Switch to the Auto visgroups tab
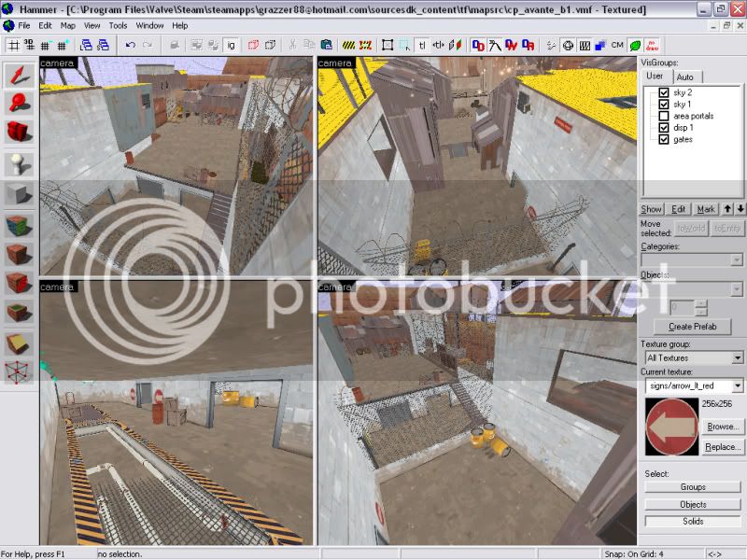This screenshot has height=560, width=747. [x=685, y=77]
